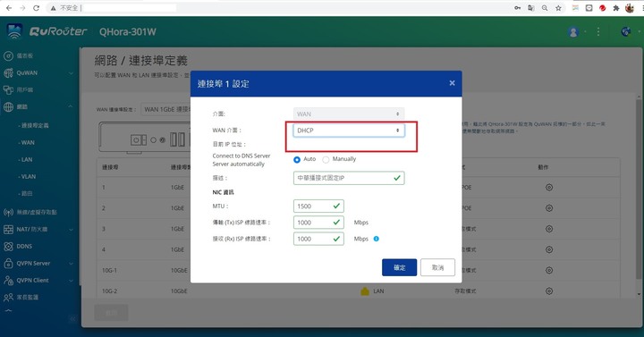644x337 pixels.
Task: Expand the QVPN Client chevron
Action: point(71,281)
